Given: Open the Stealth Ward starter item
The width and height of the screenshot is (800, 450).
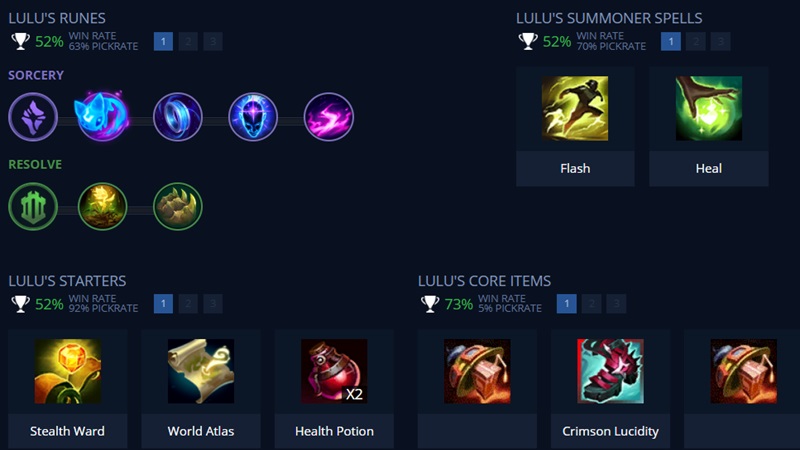Looking at the screenshot, I should pyautogui.click(x=67, y=371).
